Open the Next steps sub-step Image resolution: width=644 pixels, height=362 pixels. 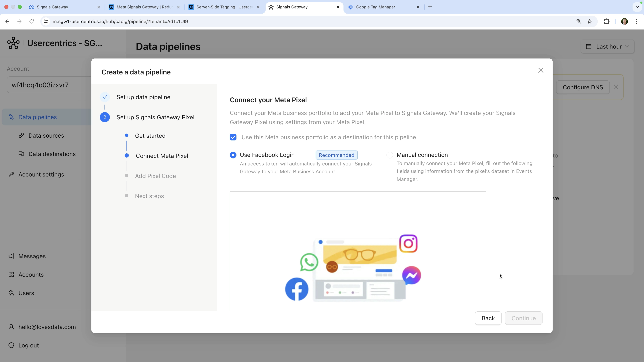point(149,196)
